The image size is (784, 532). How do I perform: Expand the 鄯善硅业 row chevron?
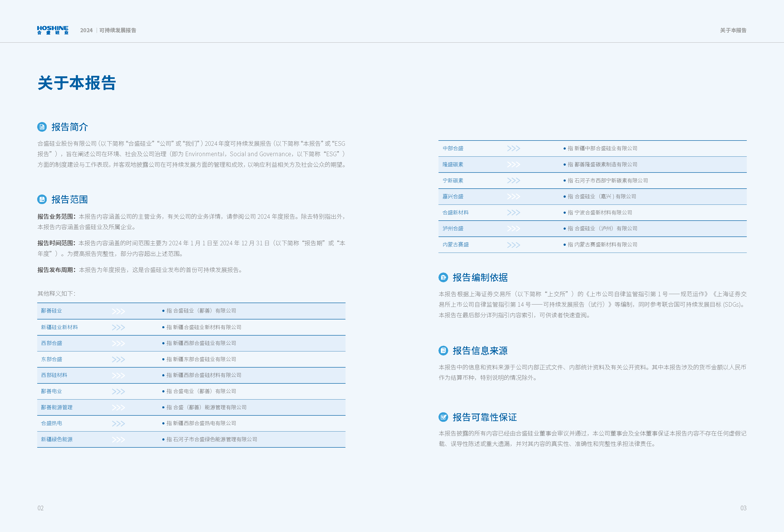[118, 311]
